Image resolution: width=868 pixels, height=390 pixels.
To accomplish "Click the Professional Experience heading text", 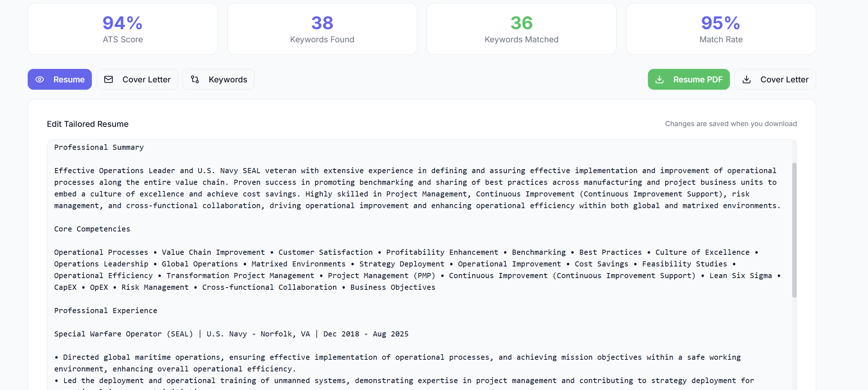I will click(x=106, y=311).
